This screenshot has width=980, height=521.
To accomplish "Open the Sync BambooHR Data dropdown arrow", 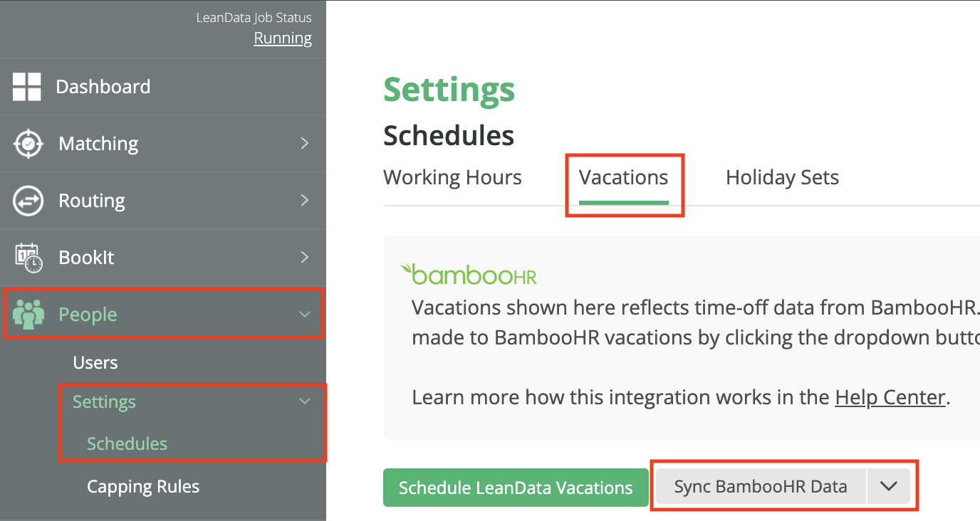I will pos(888,487).
